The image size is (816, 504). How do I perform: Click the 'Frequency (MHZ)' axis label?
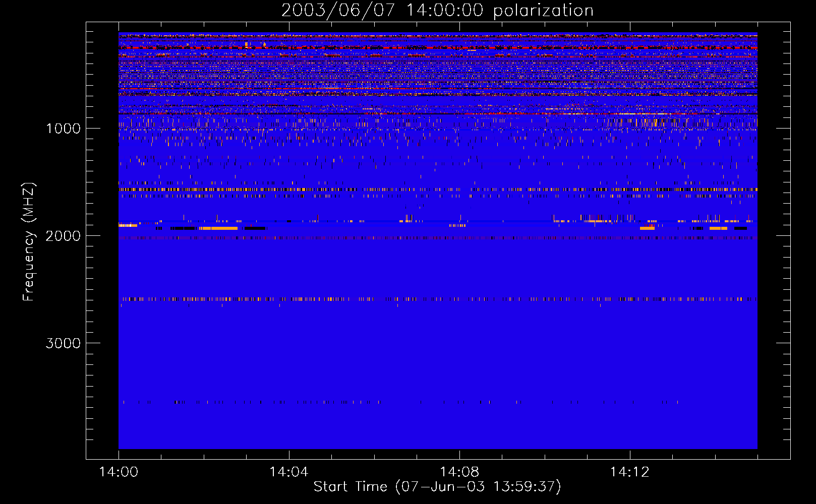[x=29, y=242]
